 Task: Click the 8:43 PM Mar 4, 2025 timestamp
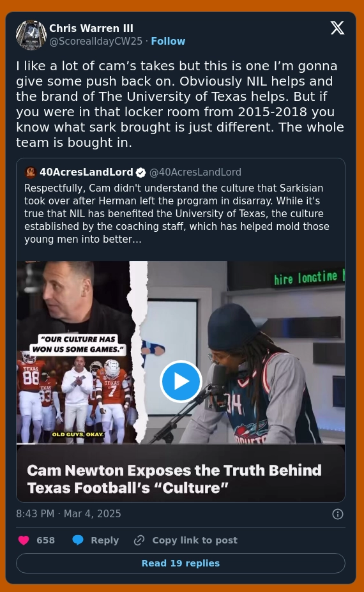pos(69,514)
